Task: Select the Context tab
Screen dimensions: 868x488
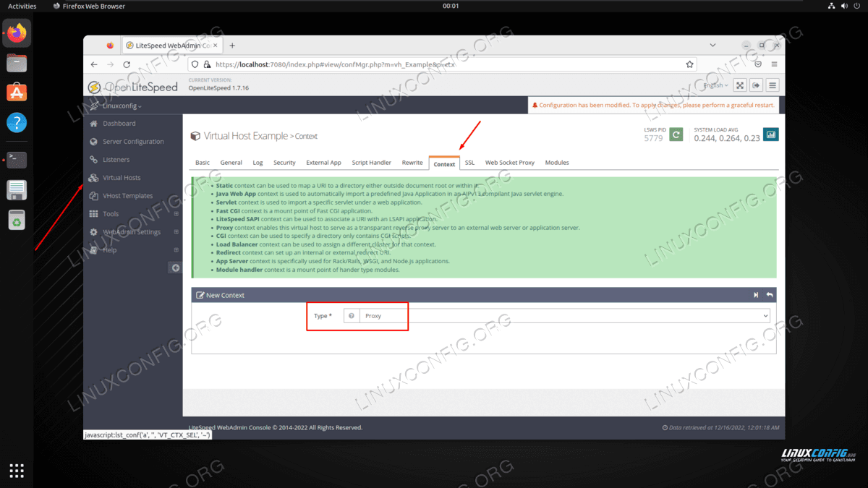Action: coord(444,163)
